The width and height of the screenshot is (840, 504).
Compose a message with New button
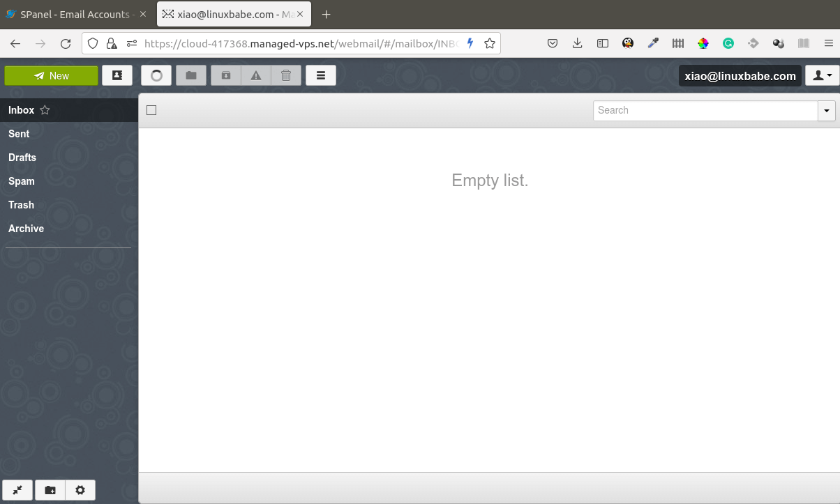(51, 75)
